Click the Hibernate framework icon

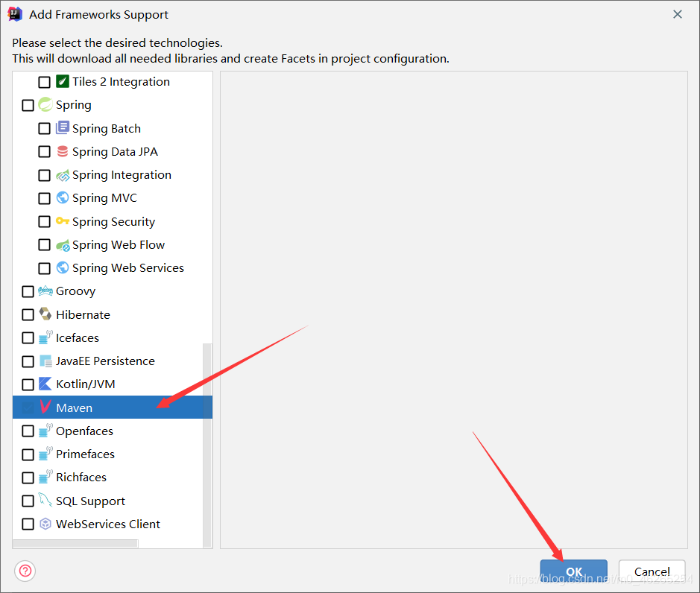pyautogui.click(x=45, y=314)
